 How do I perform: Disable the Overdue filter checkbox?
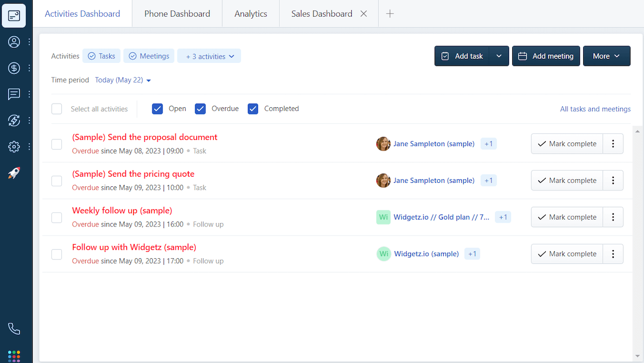[200, 108]
